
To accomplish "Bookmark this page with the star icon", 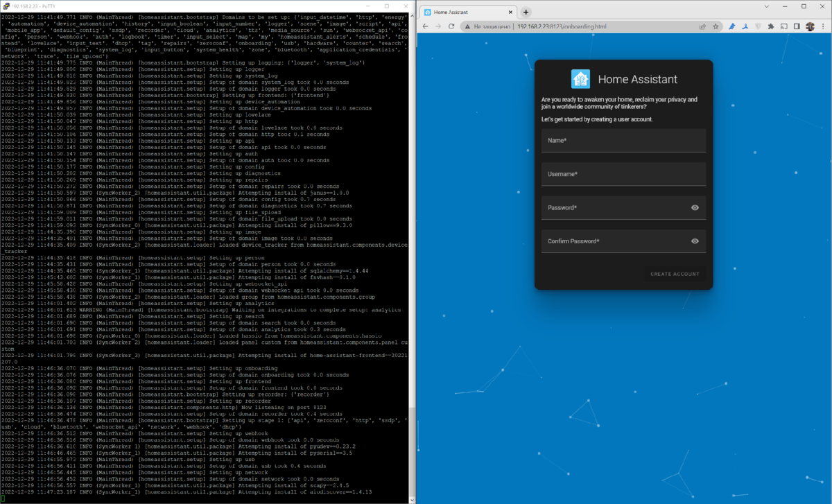I will tap(716, 26).
